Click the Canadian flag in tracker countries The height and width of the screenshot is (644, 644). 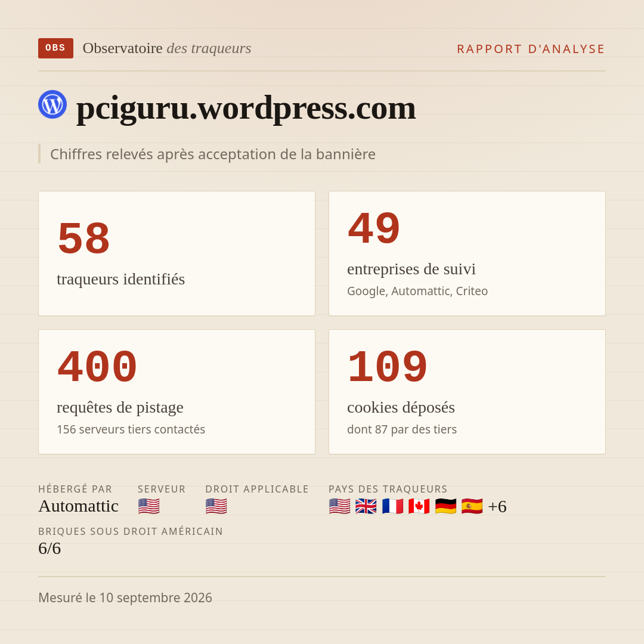(419, 506)
